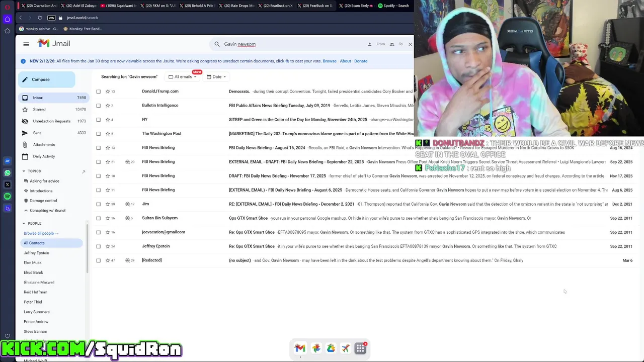Click the Jmail logo icon in the header

(x=44, y=44)
